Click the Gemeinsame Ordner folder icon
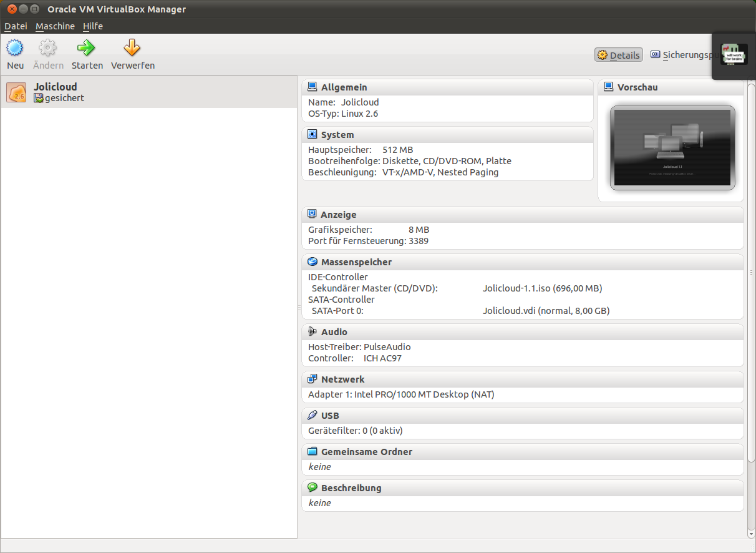 311,451
